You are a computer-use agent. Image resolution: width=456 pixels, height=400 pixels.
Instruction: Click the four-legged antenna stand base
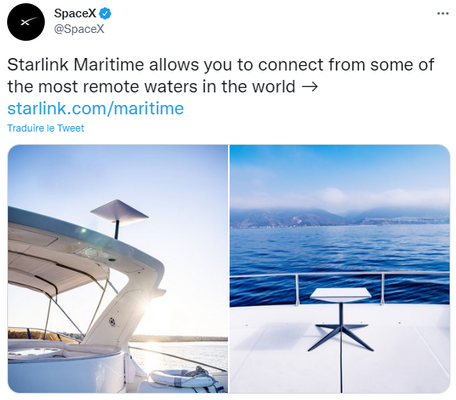point(341,336)
